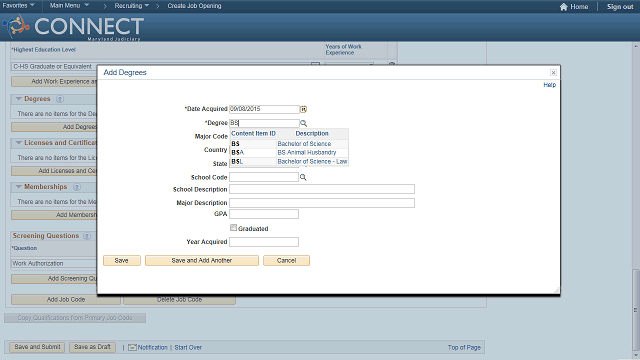Collapse the Memberships section

pyautogui.click(x=18, y=187)
